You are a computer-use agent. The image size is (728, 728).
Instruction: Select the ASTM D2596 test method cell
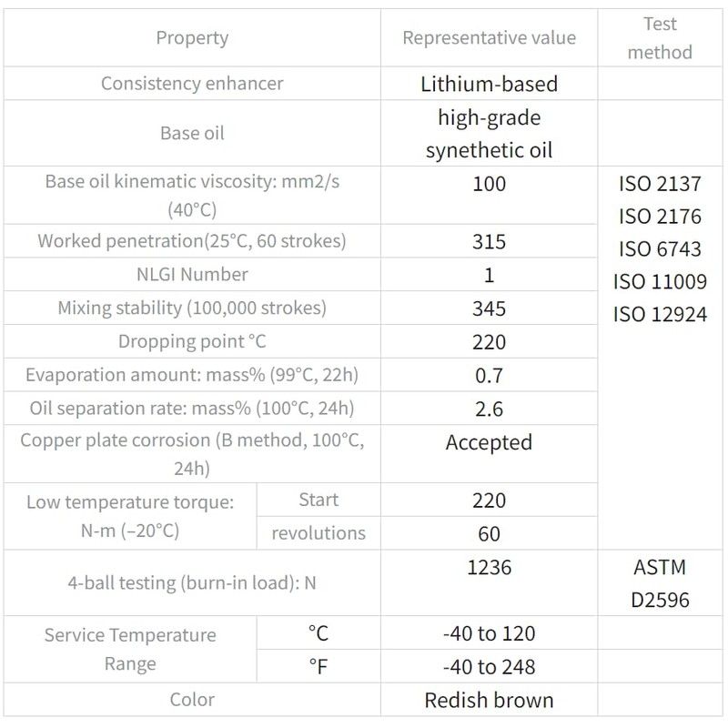click(x=660, y=583)
